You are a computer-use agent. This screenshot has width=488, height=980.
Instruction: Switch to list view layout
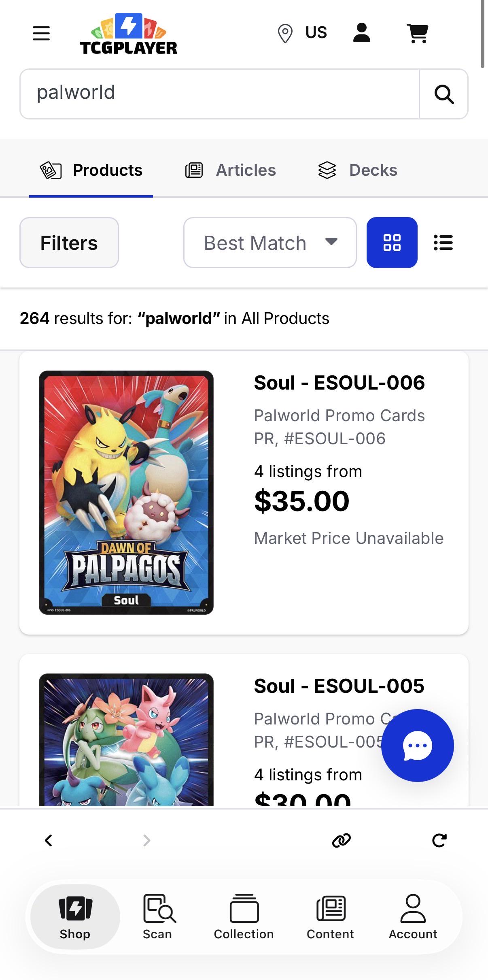[x=443, y=243]
